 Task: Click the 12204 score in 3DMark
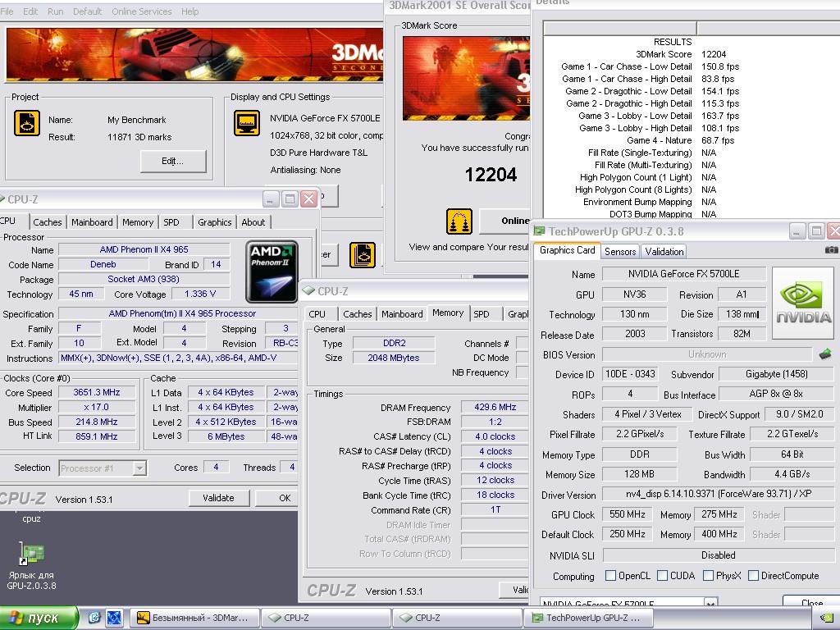pyautogui.click(x=491, y=175)
